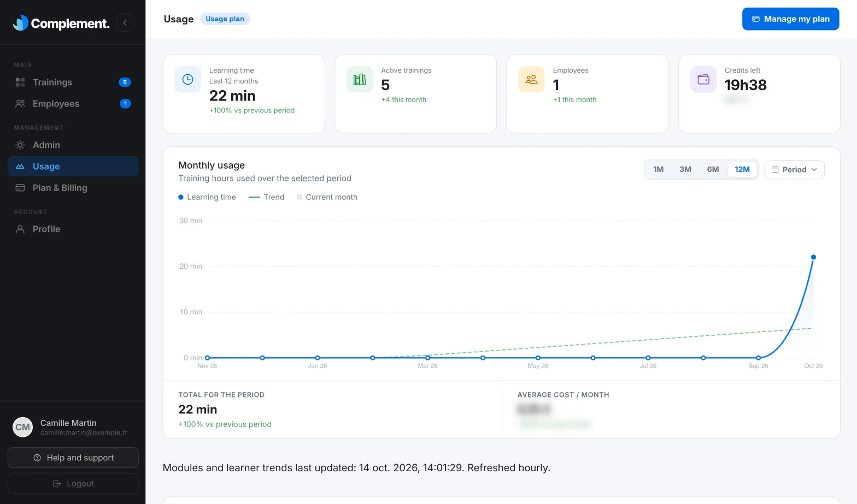The width and height of the screenshot is (857, 504).
Task: Click the Logout button
Action: click(73, 484)
